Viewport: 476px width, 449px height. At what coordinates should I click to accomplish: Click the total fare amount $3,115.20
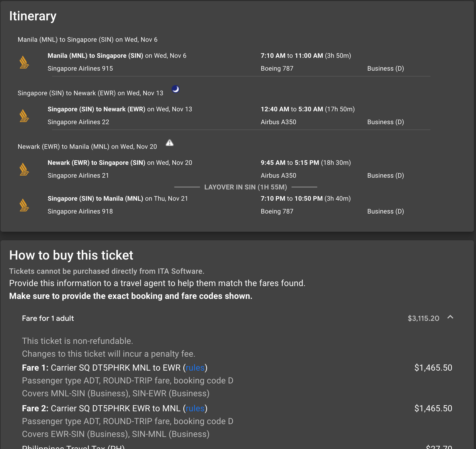coord(424,318)
